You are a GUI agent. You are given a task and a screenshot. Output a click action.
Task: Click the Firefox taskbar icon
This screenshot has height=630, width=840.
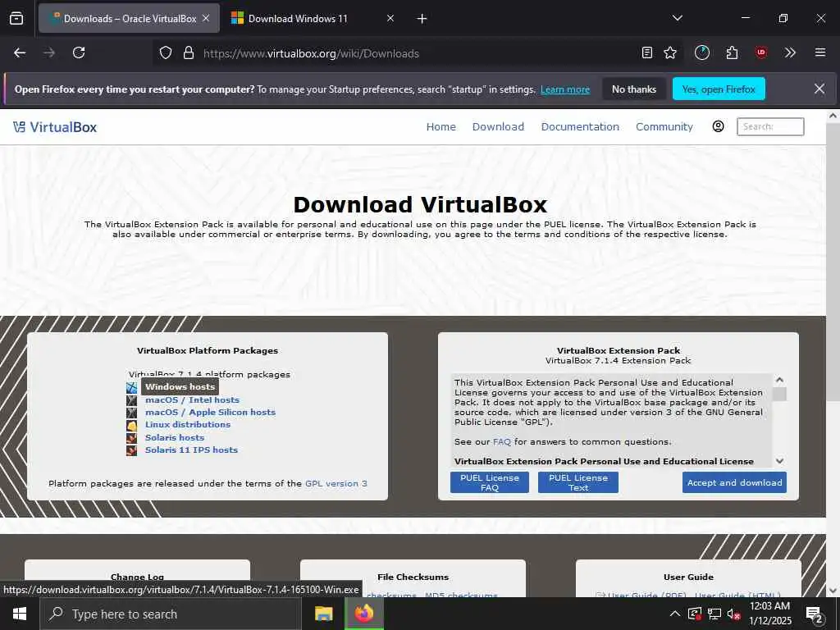point(363,614)
